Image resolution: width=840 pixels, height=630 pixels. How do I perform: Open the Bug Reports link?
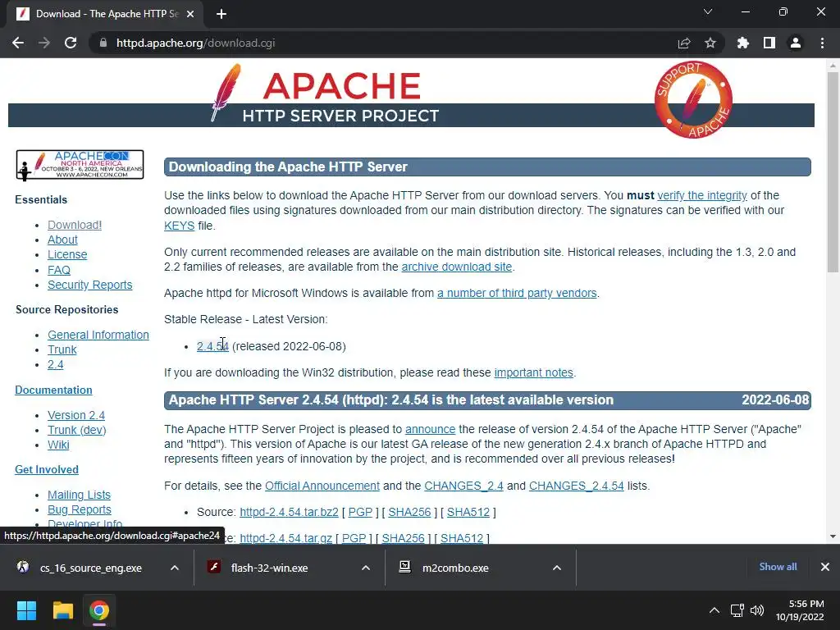point(80,509)
